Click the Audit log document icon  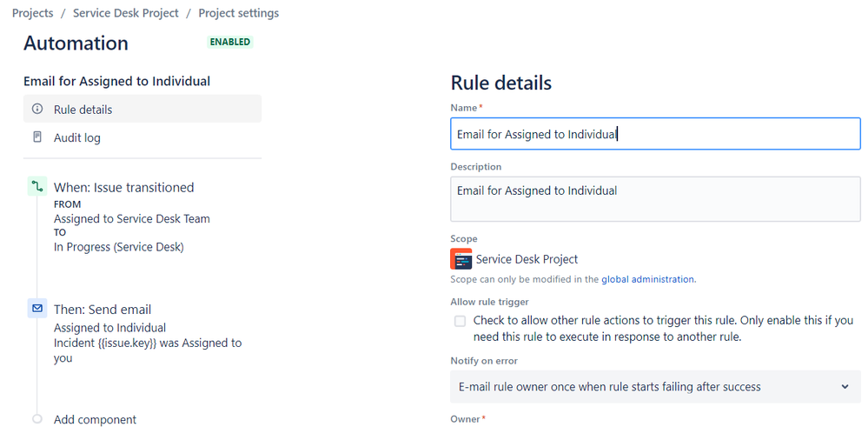pyautogui.click(x=37, y=137)
